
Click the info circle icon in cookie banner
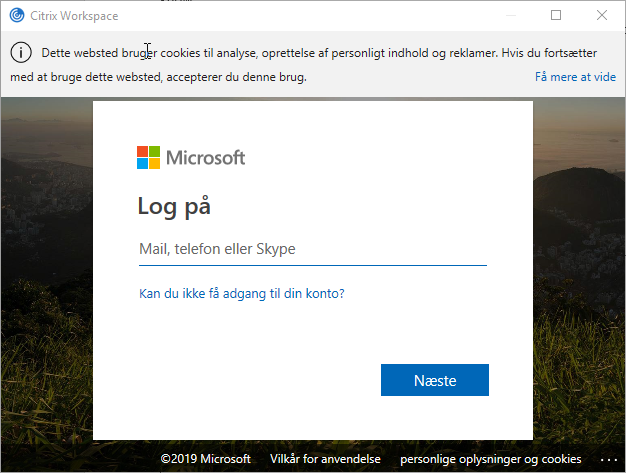(21, 52)
